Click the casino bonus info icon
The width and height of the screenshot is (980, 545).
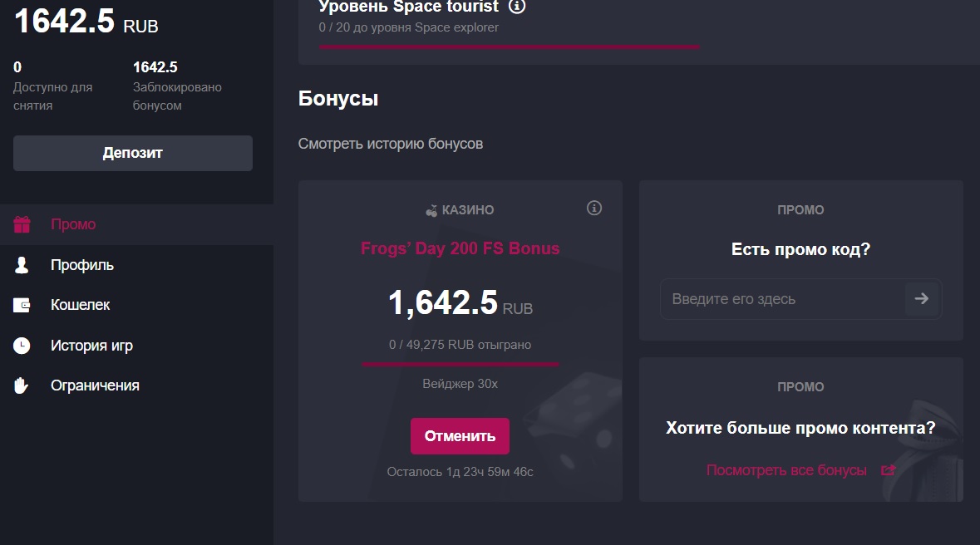coord(594,209)
